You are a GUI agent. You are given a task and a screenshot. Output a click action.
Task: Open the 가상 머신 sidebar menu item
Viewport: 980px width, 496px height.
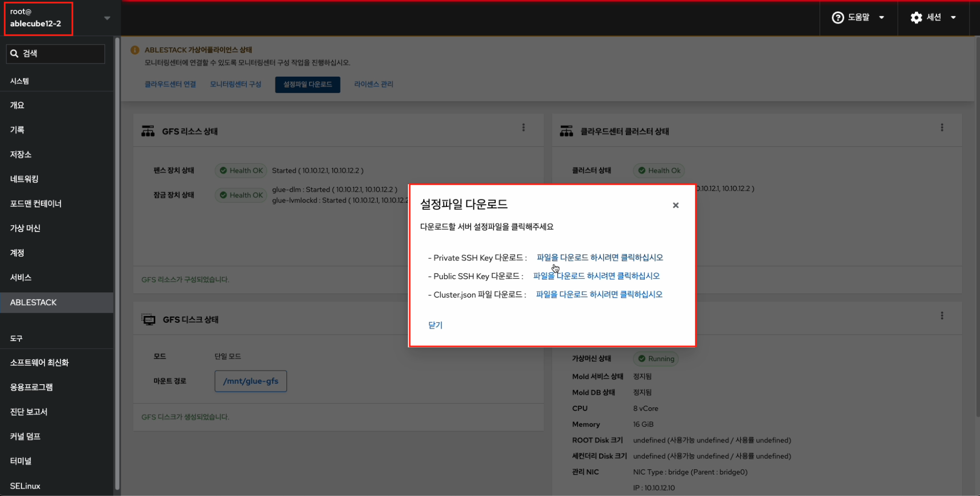tap(25, 228)
